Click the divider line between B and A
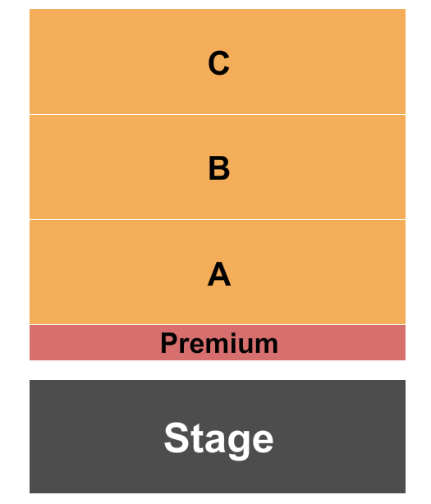 [x=218, y=219]
